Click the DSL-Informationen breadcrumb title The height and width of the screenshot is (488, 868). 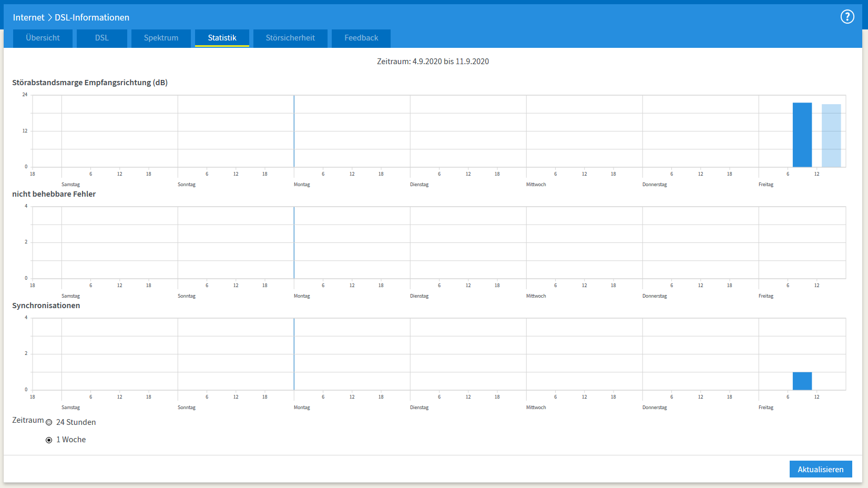[x=92, y=17]
